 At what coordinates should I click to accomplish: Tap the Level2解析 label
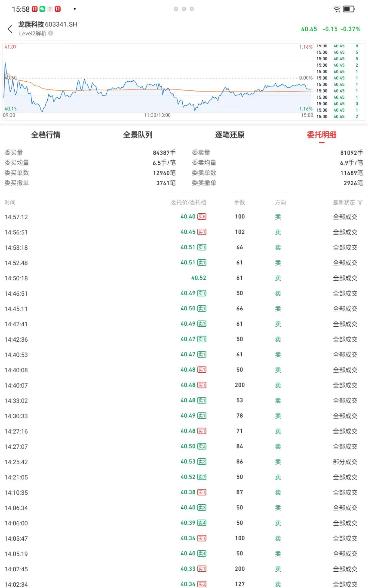(33, 33)
